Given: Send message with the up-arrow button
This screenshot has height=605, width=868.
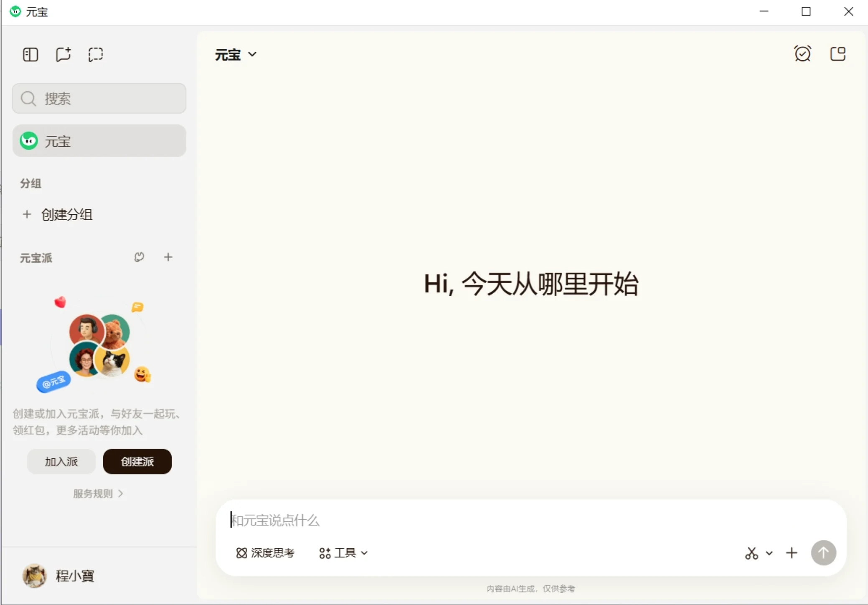Looking at the screenshot, I should (x=823, y=553).
